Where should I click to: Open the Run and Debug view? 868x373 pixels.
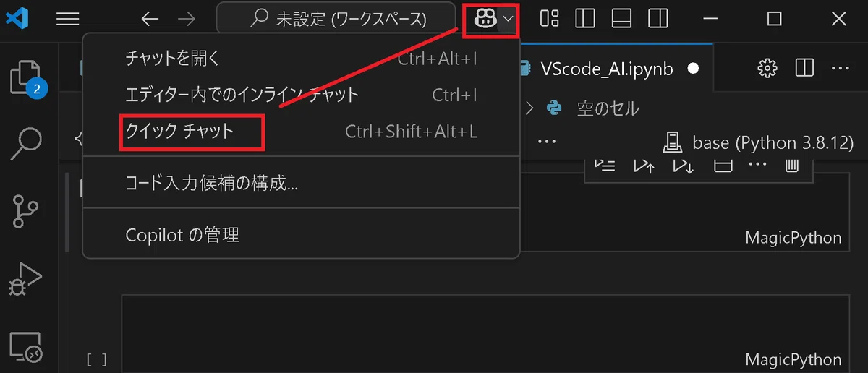pyautogui.click(x=26, y=279)
